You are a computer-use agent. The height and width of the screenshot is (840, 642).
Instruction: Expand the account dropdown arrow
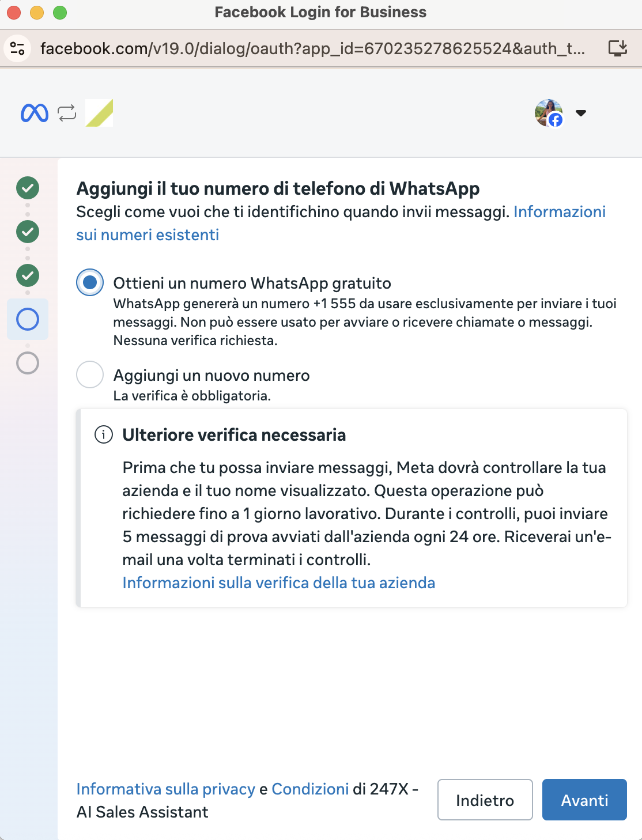coord(581,113)
